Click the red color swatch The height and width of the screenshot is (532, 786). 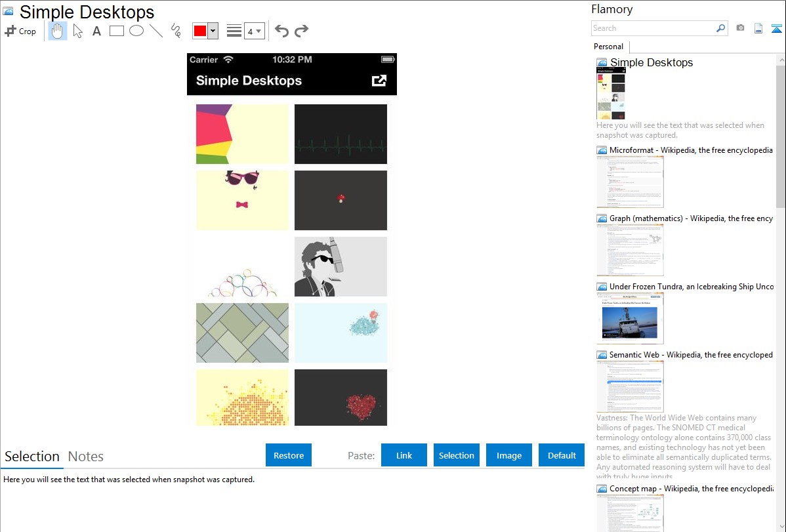tap(200, 31)
